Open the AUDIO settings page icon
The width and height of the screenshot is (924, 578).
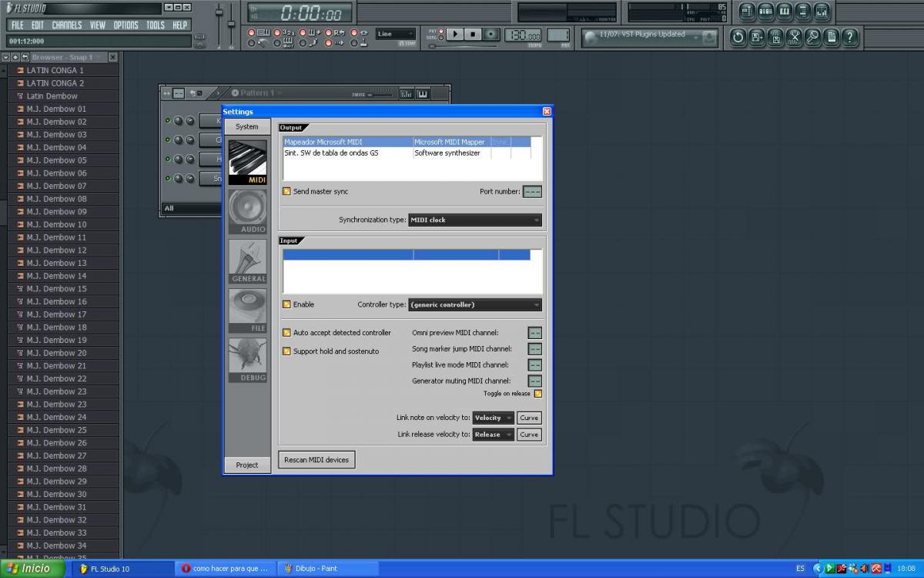coord(247,212)
